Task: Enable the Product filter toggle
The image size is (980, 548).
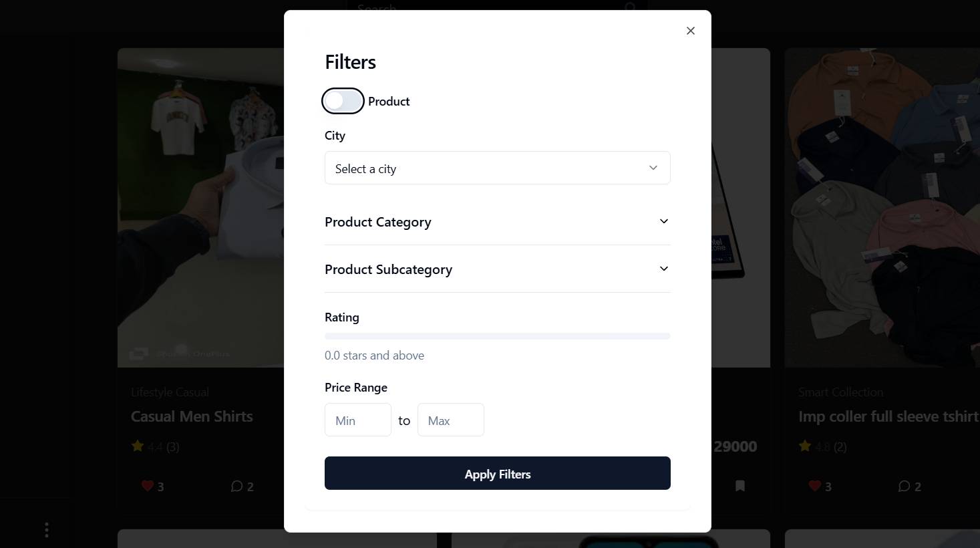Action: coord(342,100)
